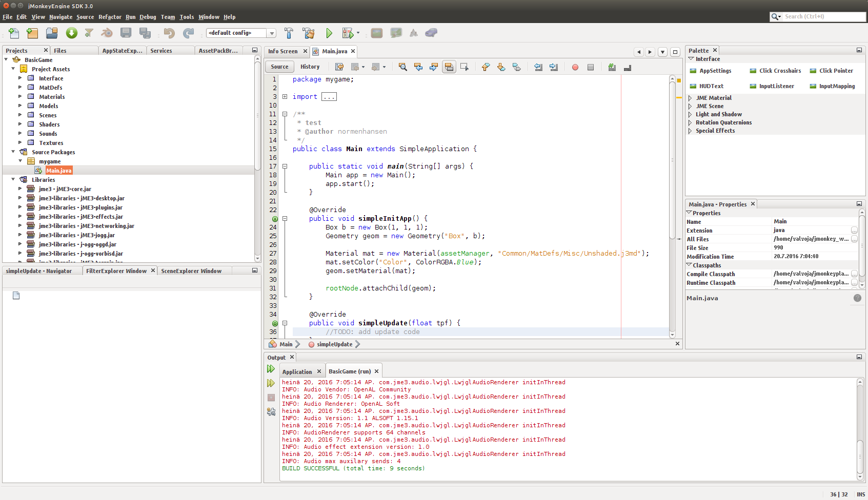Open the Refactor menu
The width and height of the screenshot is (868, 500).
coord(110,17)
